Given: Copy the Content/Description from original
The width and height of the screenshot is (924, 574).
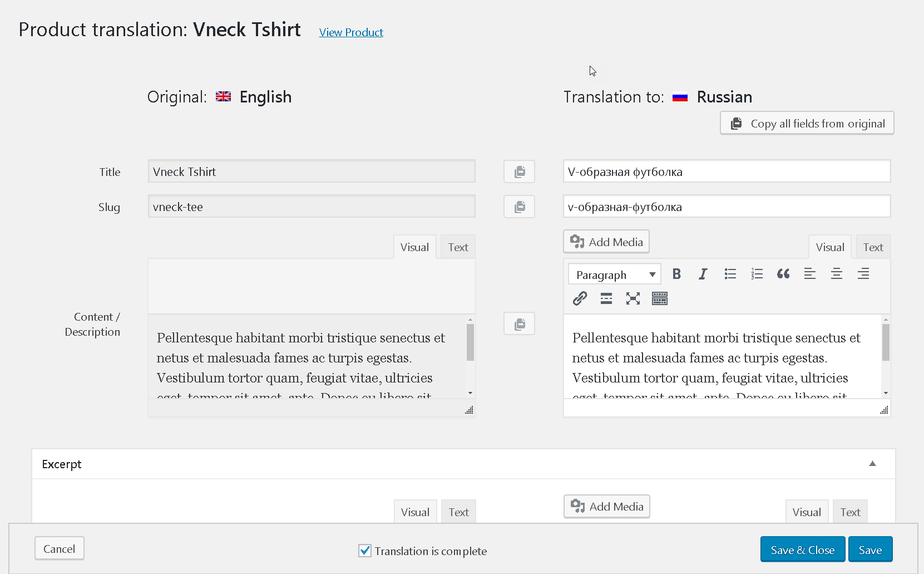Looking at the screenshot, I should [x=519, y=323].
